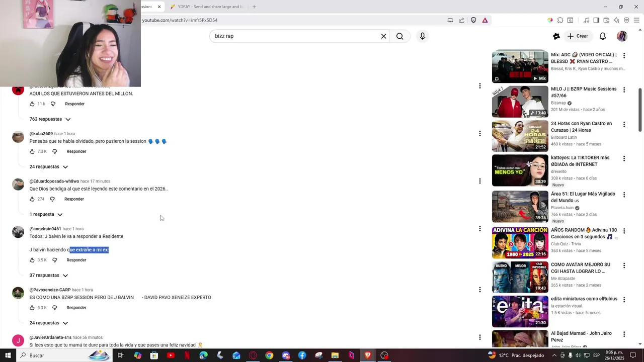Open ADIVINA LA CANCIÓN video thumbnail

coord(520,242)
